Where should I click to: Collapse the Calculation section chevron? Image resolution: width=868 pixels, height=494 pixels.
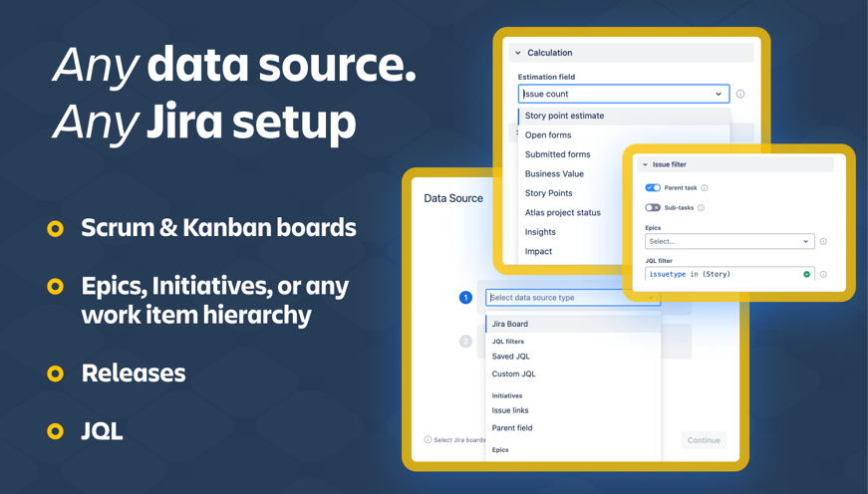pyautogui.click(x=518, y=53)
